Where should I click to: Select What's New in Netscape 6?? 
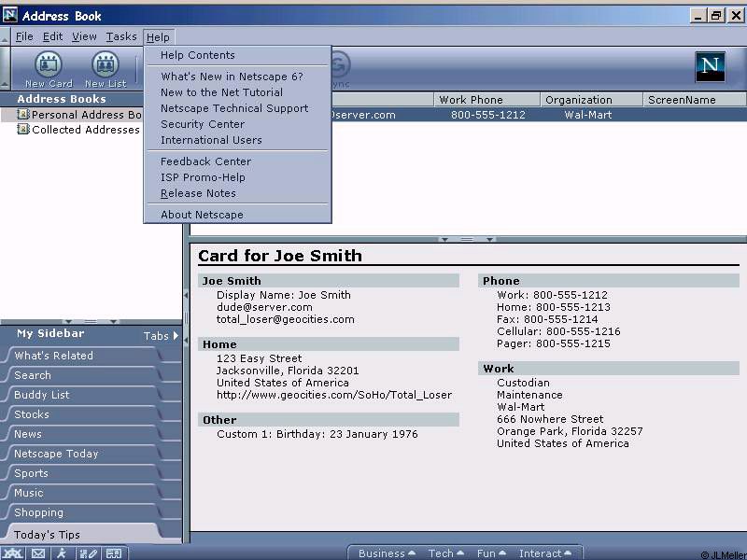point(237,77)
